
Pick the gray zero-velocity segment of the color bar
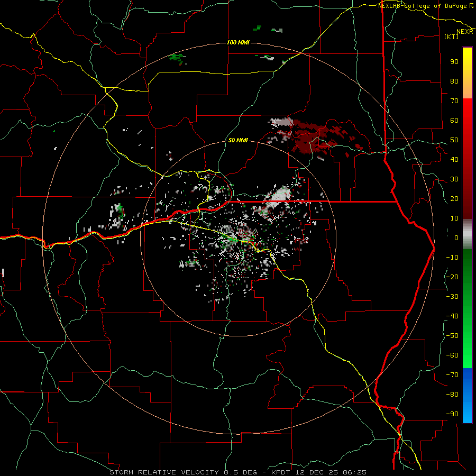pyautogui.click(x=467, y=234)
